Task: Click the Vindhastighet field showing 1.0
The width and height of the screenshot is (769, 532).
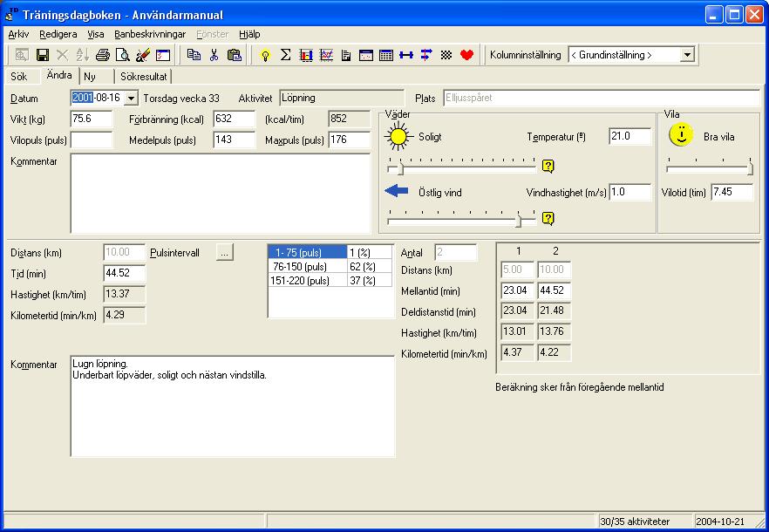Action: click(629, 193)
